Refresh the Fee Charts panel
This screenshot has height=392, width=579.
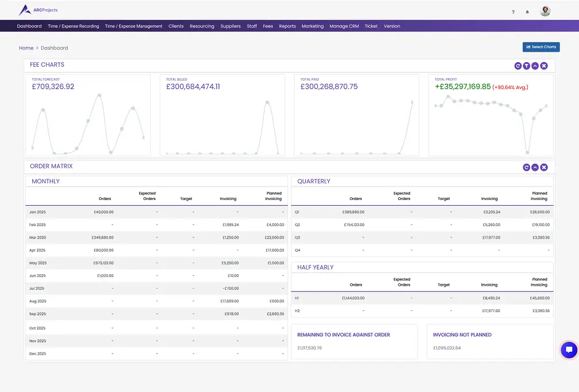[518, 66]
